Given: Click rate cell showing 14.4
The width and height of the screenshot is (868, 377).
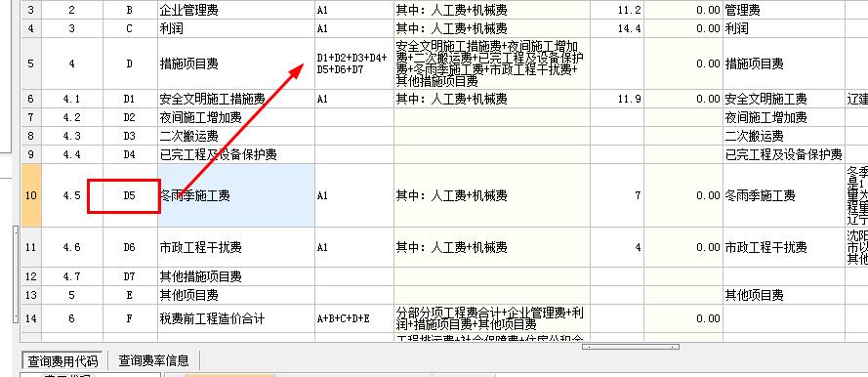Looking at the screenshot, I should 617,28.
